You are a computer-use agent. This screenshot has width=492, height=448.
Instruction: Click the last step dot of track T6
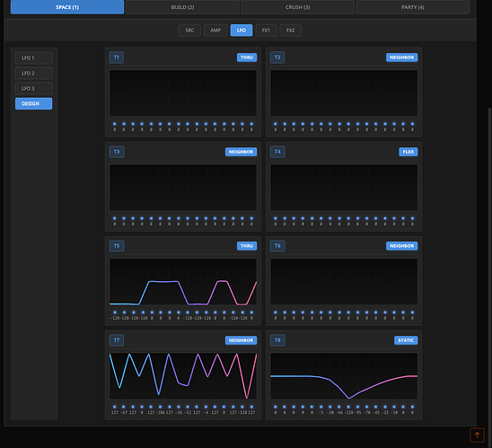[412, 312]
